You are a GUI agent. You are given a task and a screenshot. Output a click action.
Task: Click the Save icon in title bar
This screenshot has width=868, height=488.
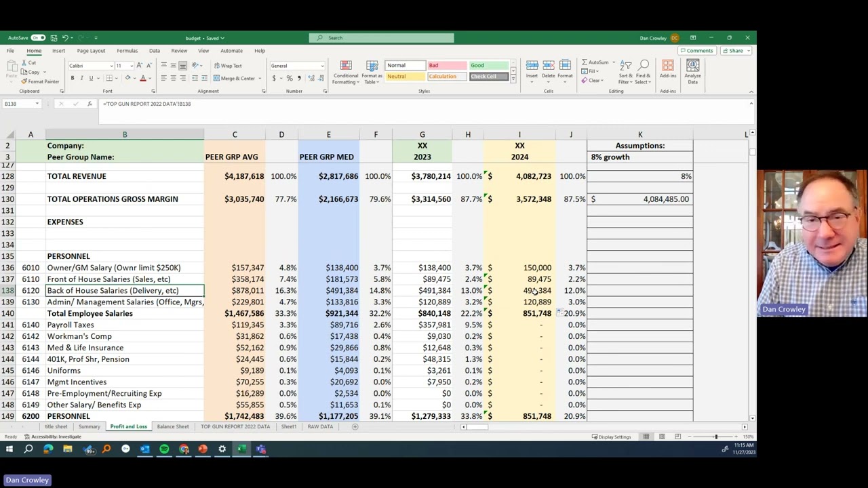point(54,38)
